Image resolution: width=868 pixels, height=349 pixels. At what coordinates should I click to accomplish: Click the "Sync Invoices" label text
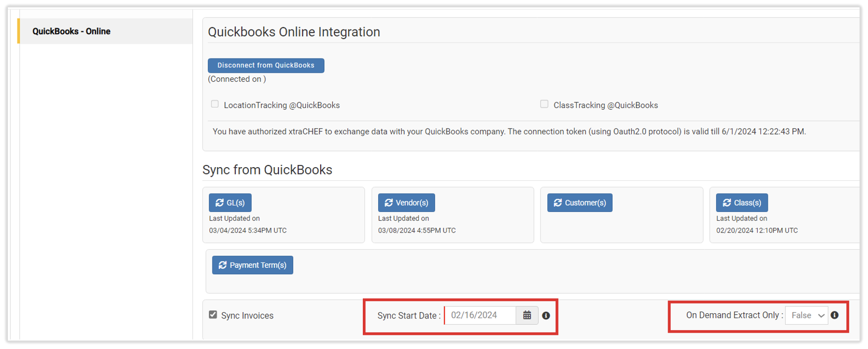247,316
